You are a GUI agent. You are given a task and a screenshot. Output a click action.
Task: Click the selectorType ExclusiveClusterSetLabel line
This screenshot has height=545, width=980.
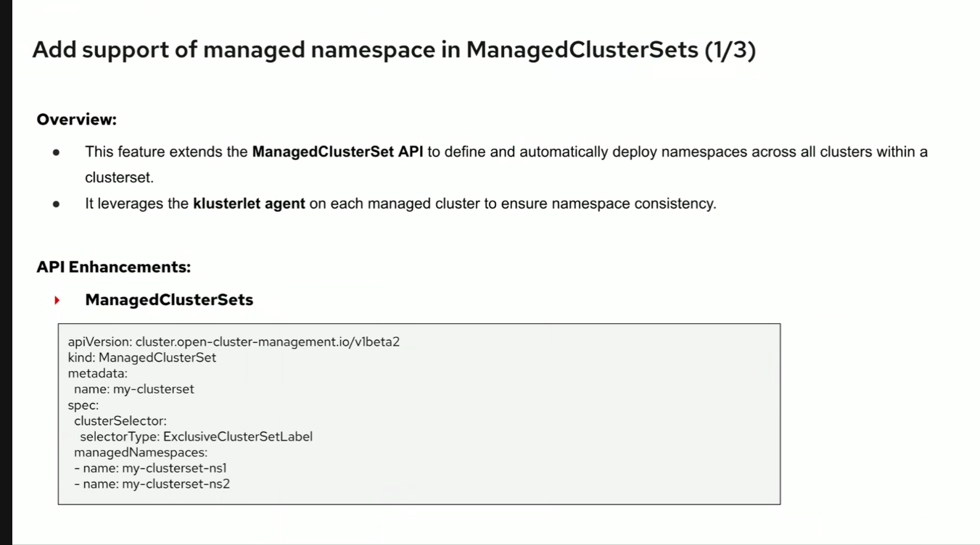[196, 437]
